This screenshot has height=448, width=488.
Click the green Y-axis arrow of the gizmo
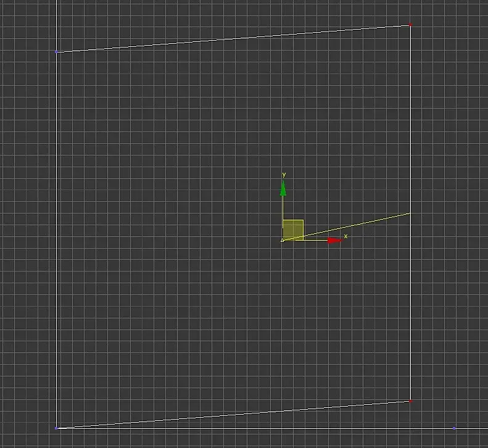coord(283,188)
